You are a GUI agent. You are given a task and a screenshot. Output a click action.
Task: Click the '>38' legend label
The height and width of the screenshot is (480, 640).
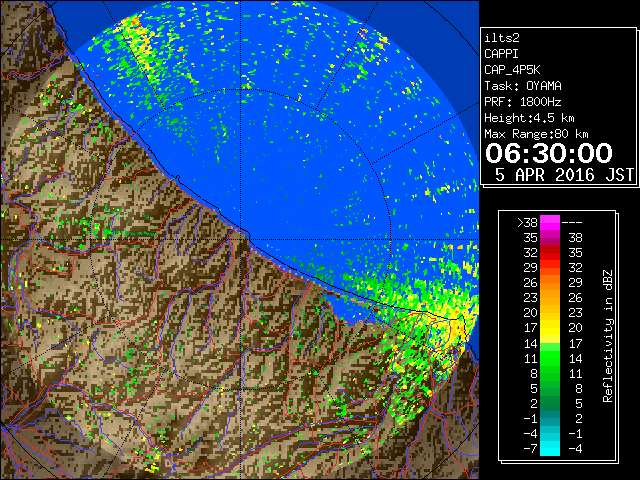click(527, 223)
